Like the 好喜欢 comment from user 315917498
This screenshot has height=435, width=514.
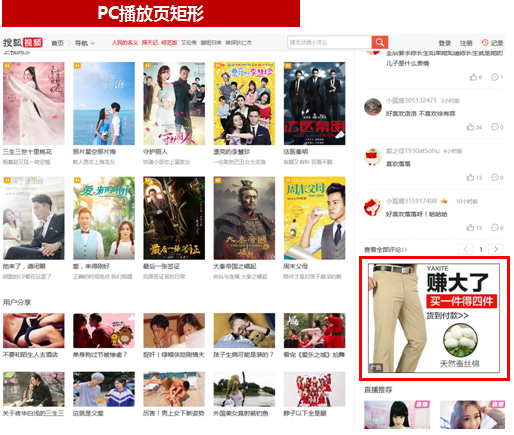470,228
